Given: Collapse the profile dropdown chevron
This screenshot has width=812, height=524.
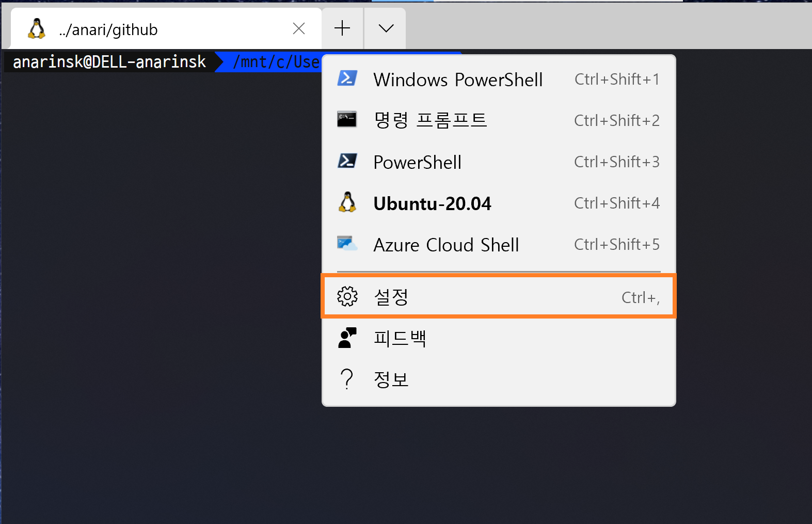Looking at the screenshot, I should coord(386,28).
